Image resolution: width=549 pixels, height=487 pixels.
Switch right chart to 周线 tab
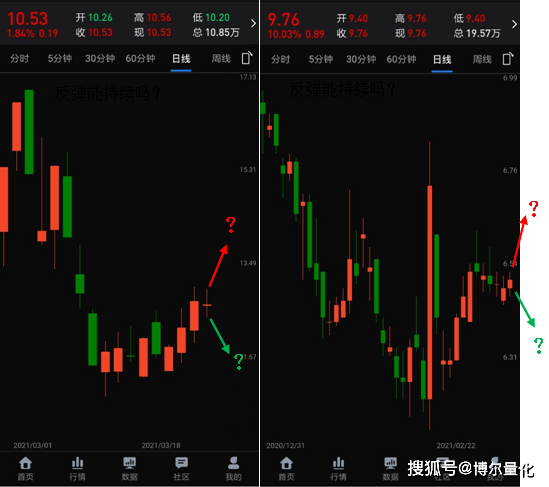coord(482,59)
